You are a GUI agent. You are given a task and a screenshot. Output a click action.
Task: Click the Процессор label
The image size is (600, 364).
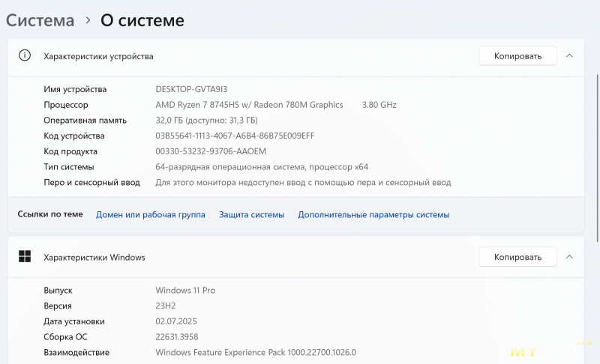(66, 105)
